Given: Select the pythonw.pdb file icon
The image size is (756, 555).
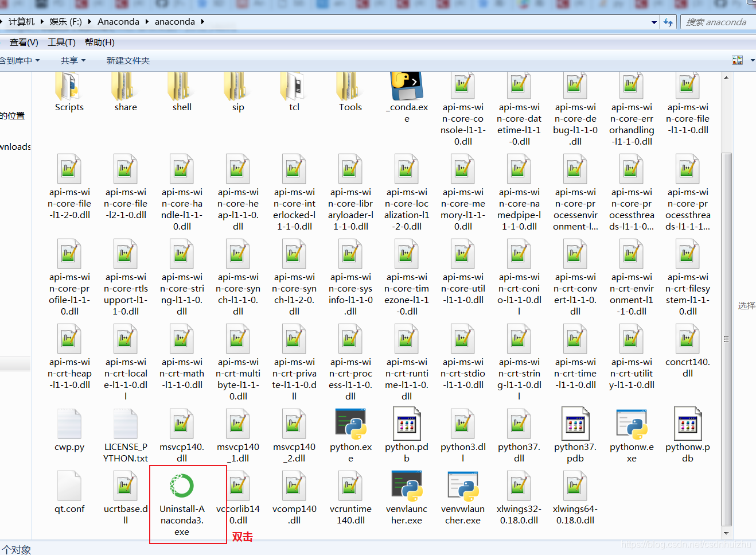Looking at the screenshot, I should pyautogui.click(x=688, y=424).
